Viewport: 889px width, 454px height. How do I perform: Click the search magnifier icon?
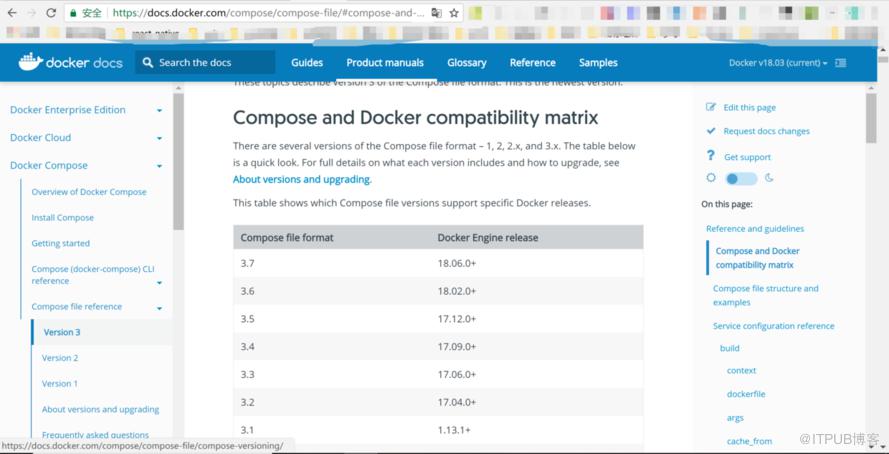[148, 62]
